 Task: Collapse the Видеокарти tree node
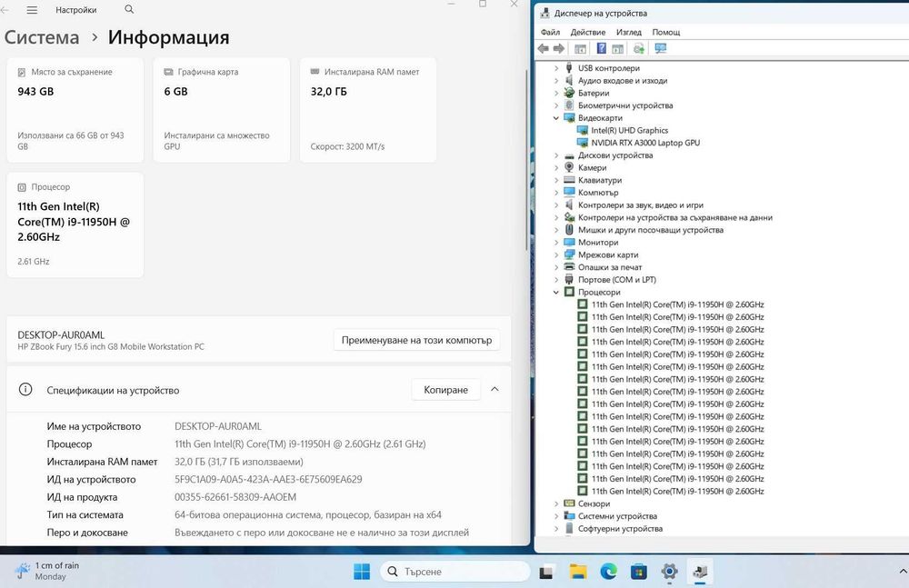coord(556,118)
